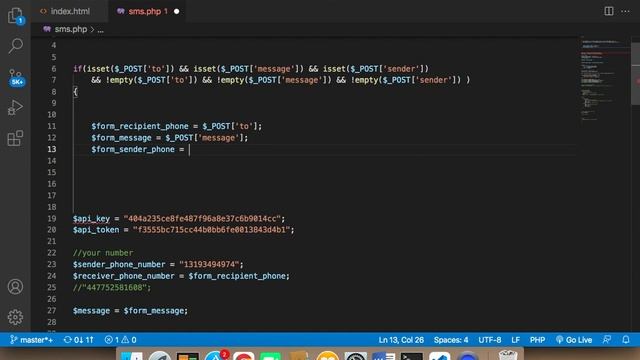The image size is (640, 360).
Task: Click if(isset on line 6
Action: 91,69
